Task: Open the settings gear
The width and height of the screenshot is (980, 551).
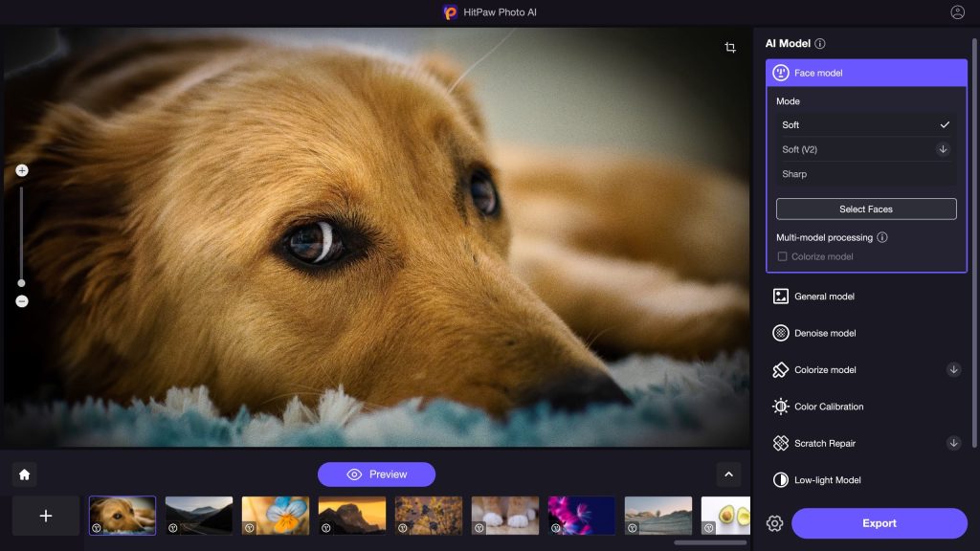Action: click(774, 523)
